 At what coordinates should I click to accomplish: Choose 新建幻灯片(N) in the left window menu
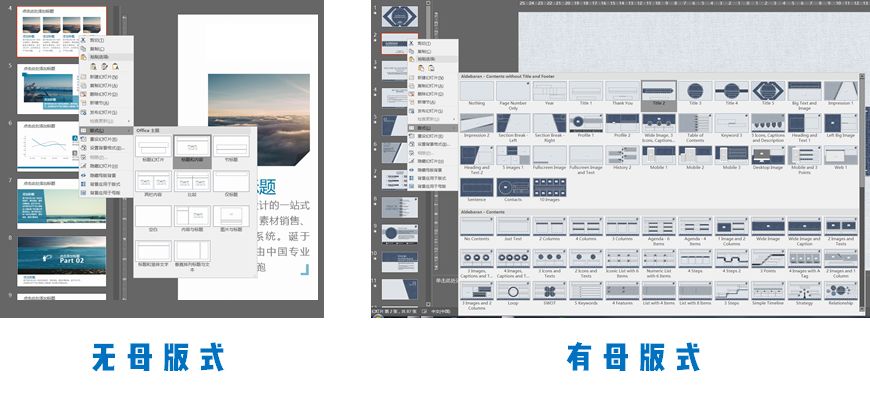pos(107,77)
